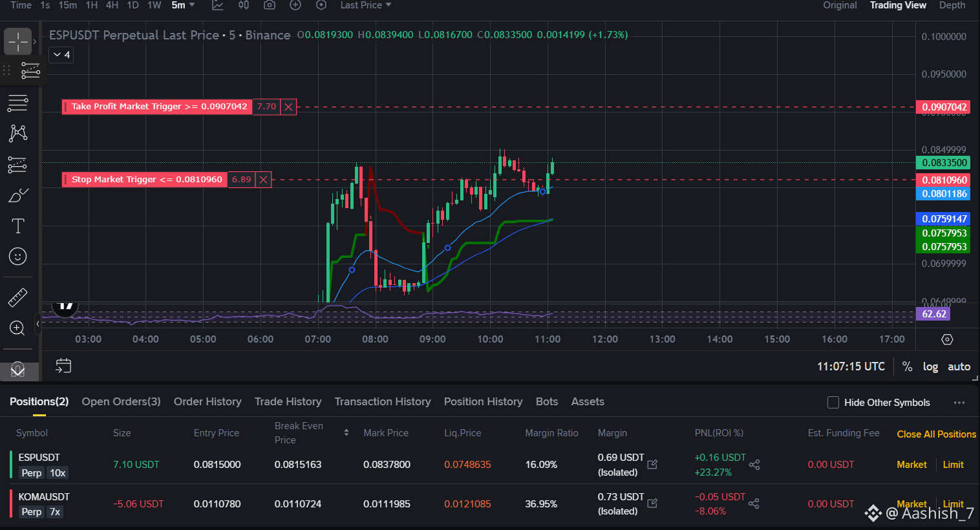Take a chart snapshot with camera icon
The image size is (980, 530).
[x=270, y=5]
